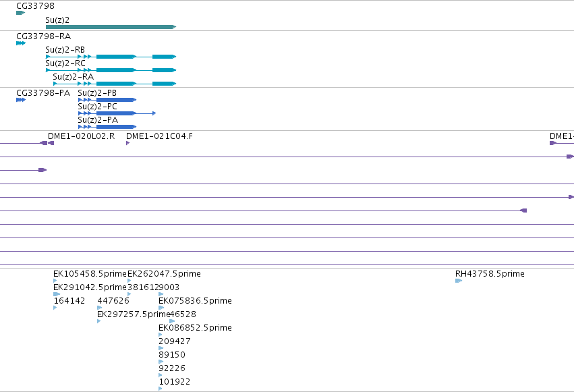The height and width of the screenshot is (392, 574).
Task: Click the DME1-021C04.F marker arrow
Action: pos(127,143)
